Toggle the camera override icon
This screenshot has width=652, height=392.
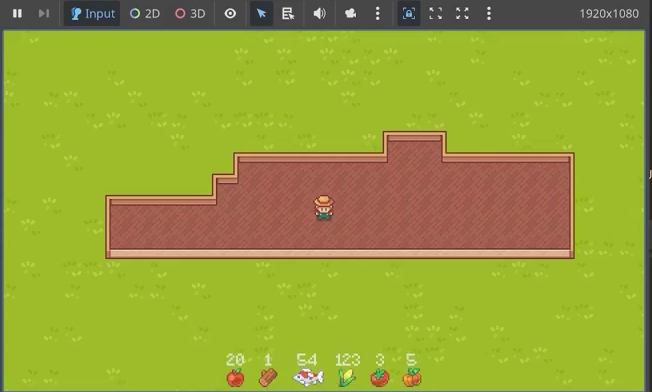click(x=351, y=13)
